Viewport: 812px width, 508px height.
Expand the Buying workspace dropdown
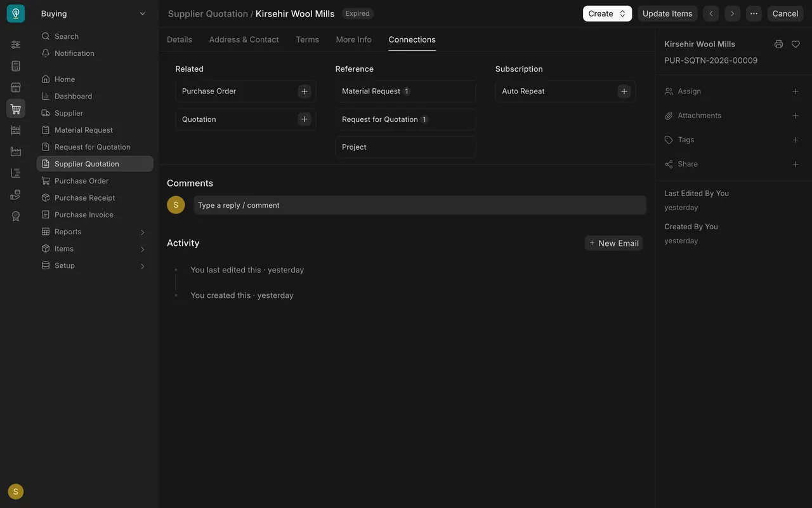[93, 13]
